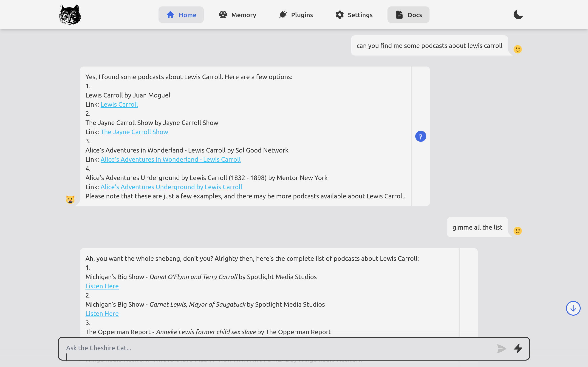Open 'Alice's Adventures Underground by Lewis Carroll' link
This screenshot has height=367, width=588.
point(171,187)
